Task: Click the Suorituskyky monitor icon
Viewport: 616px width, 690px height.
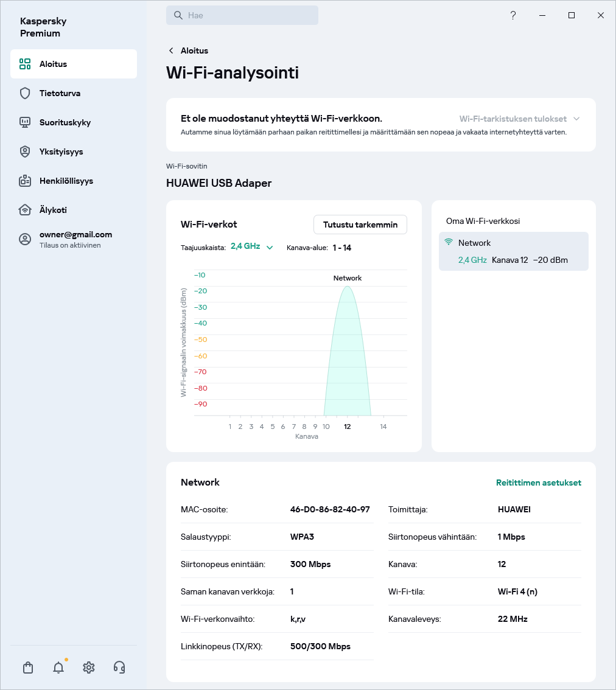Action: [x=25, y=122]
